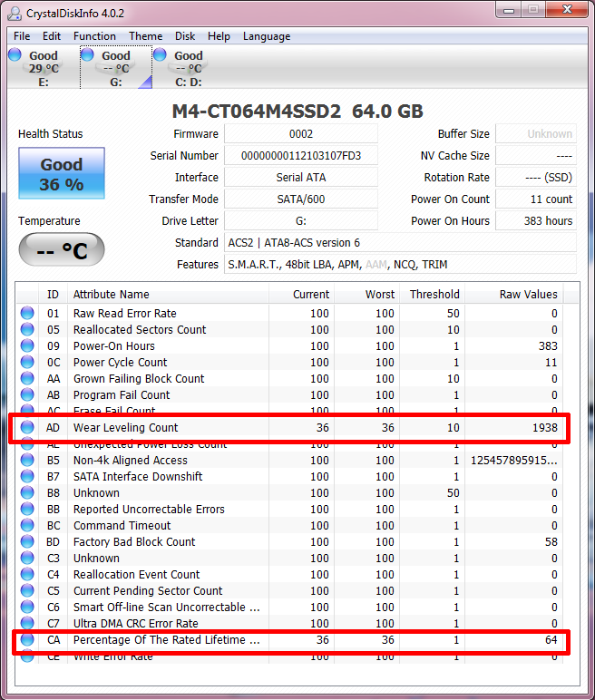595x700 pixels.
Task: Click status orb for Power Cycle Count
Action: click(x=27, y=362)
